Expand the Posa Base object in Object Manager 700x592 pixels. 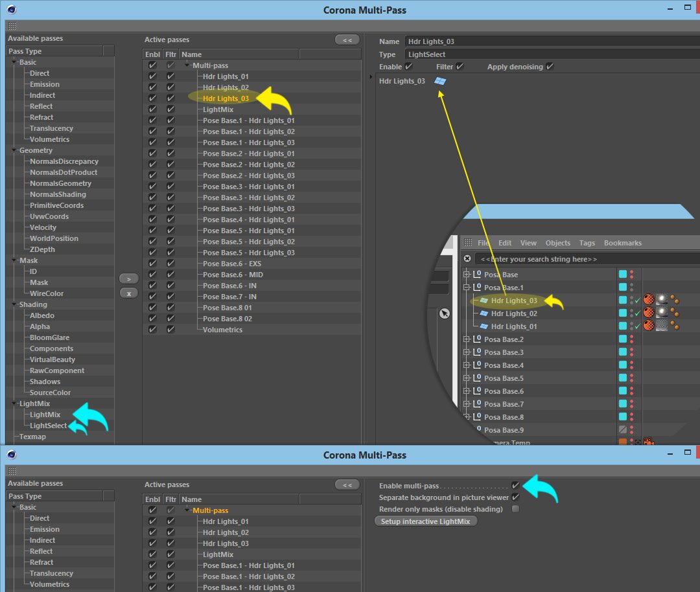467,275
